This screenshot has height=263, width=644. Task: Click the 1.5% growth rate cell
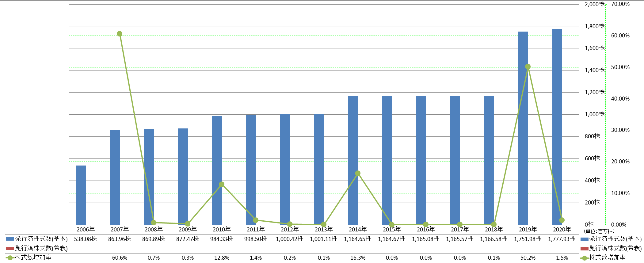[x=562, y=258]
